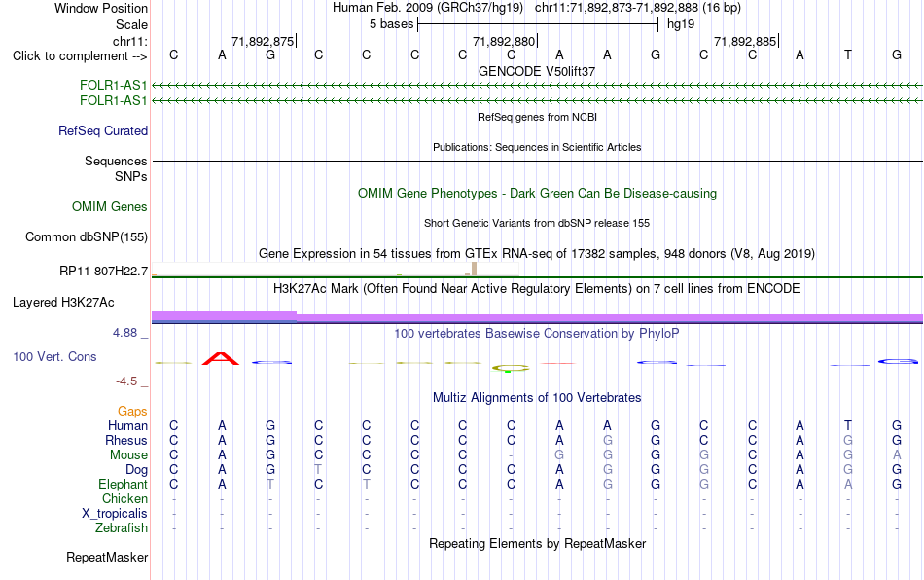Viewport: 924px width, 580px height.
Task: Click the Window Position label
Action: click(101, 8)
